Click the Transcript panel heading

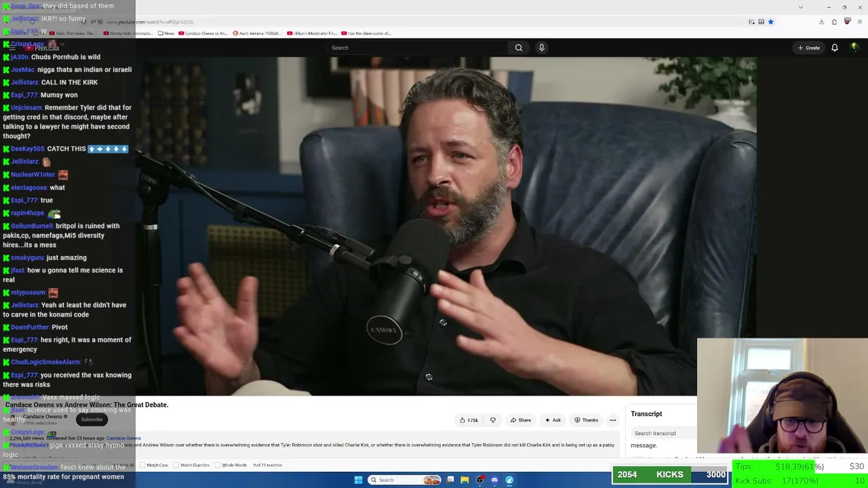646,414
